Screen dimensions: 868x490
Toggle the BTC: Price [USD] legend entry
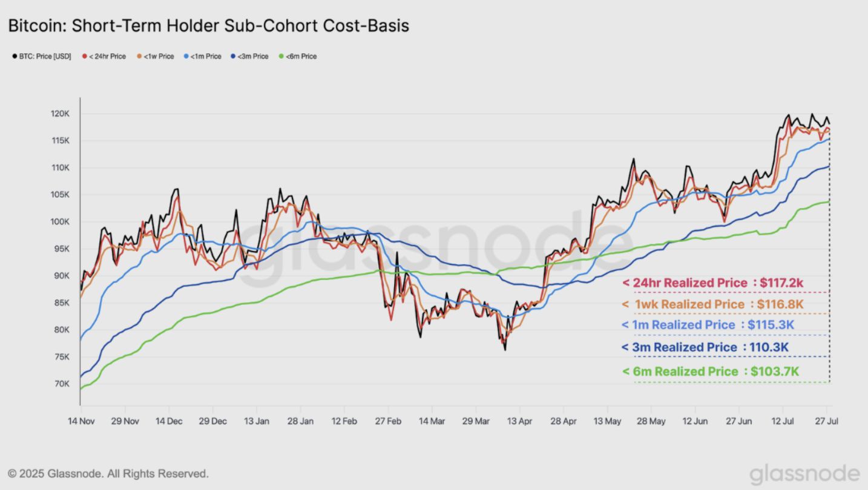tap(42, 56)
